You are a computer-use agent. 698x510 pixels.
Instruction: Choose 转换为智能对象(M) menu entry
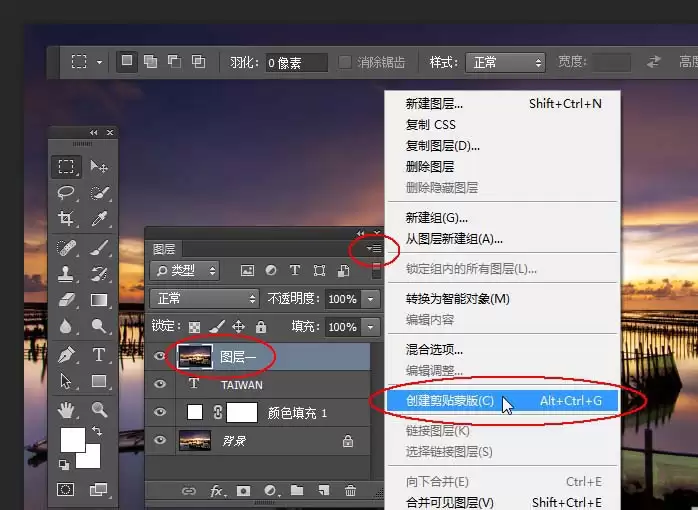pyautogui.click(x=458, y=299)
